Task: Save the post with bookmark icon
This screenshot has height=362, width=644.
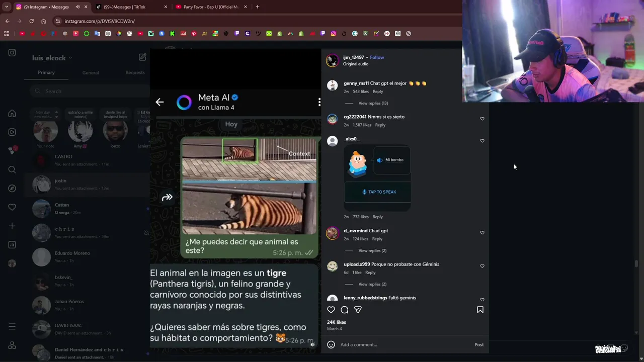Action: [480, 310]
